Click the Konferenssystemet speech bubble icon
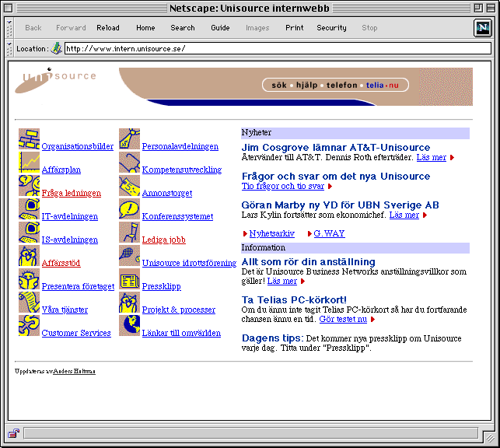 (129, 209)
